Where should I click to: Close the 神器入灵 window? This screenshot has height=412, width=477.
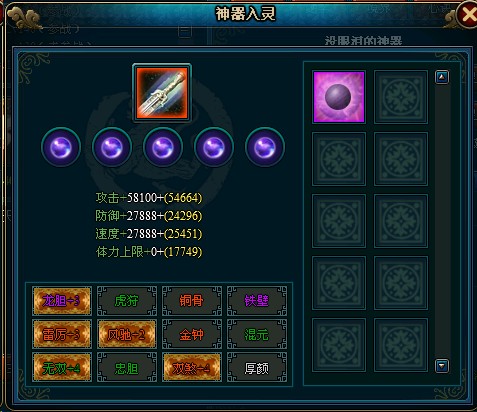(x=468, y=14)
